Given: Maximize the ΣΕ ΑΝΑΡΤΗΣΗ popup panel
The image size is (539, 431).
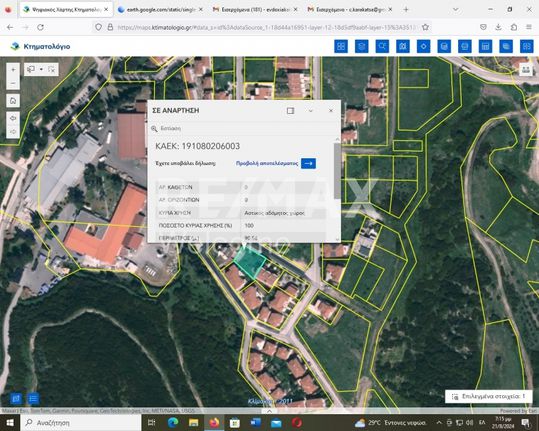Looking at the screenshot, I should click(290, 111).
